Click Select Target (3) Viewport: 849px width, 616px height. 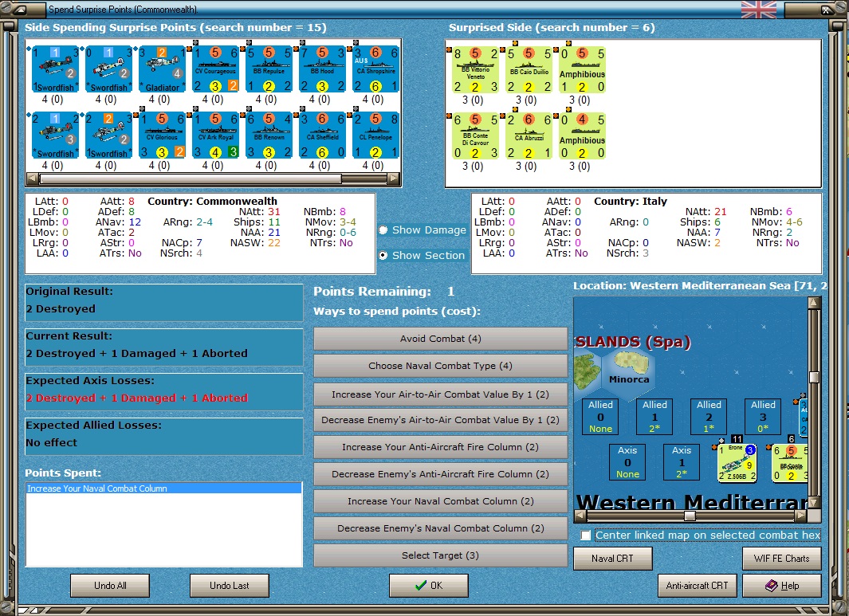[x=440, y=555]
